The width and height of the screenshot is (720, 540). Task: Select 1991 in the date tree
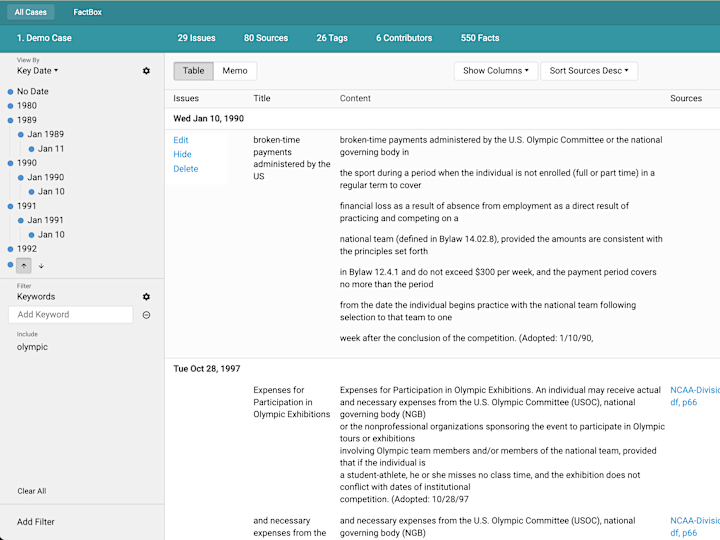27,206
